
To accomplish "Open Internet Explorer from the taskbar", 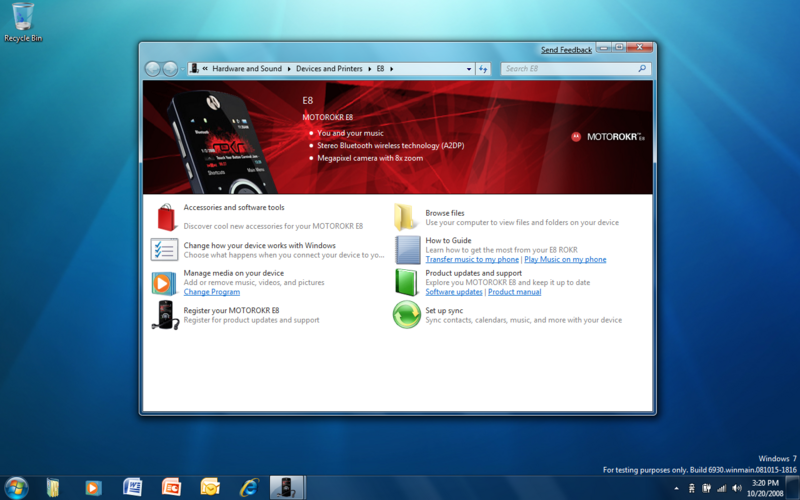I will click(249, 487).
